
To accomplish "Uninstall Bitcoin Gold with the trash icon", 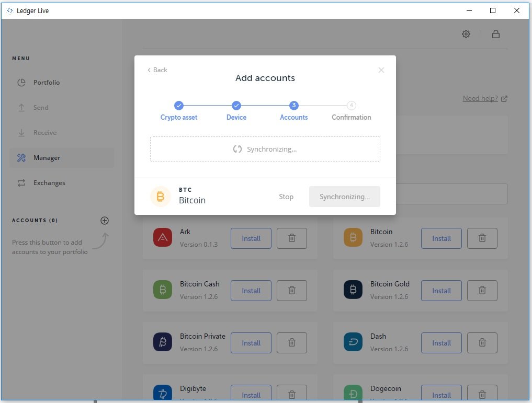I will click(x=482, y=291).
